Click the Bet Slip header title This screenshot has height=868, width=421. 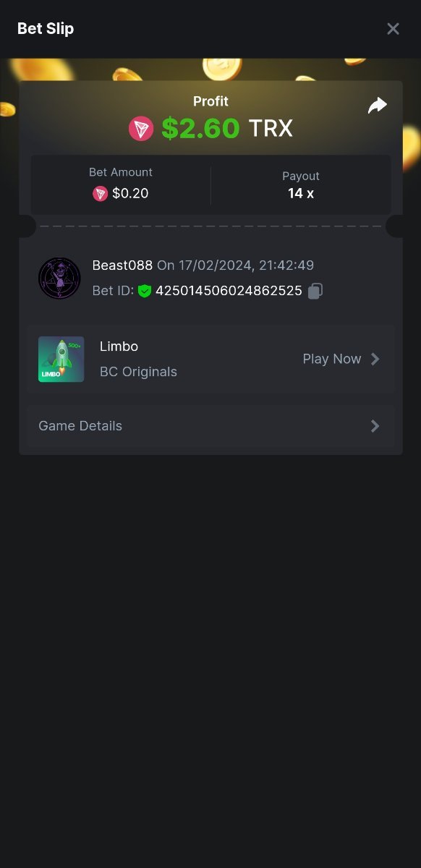(x=46, y=28)
